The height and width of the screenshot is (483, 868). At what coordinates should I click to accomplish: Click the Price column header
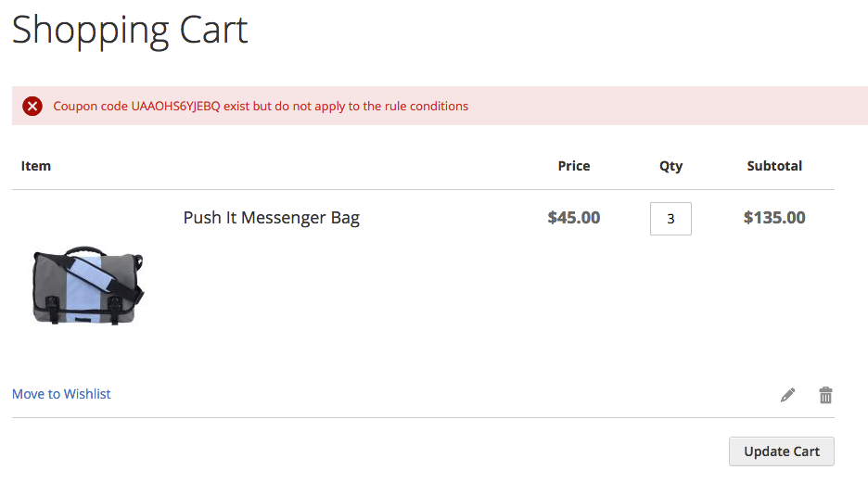tap(573, 166)
